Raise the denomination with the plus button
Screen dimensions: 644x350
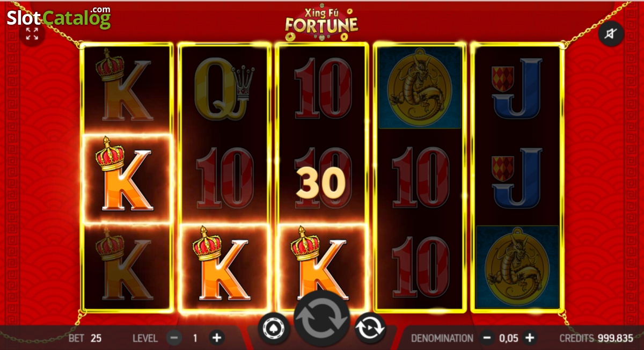[530, 338]
